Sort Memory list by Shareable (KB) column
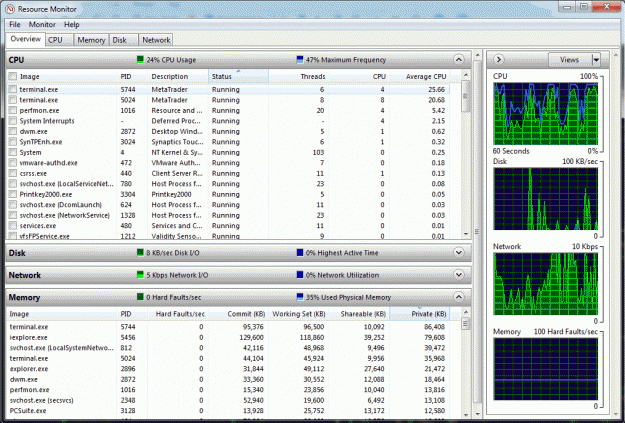The height and width of the screenshot is (423, 625). point(359,314)
